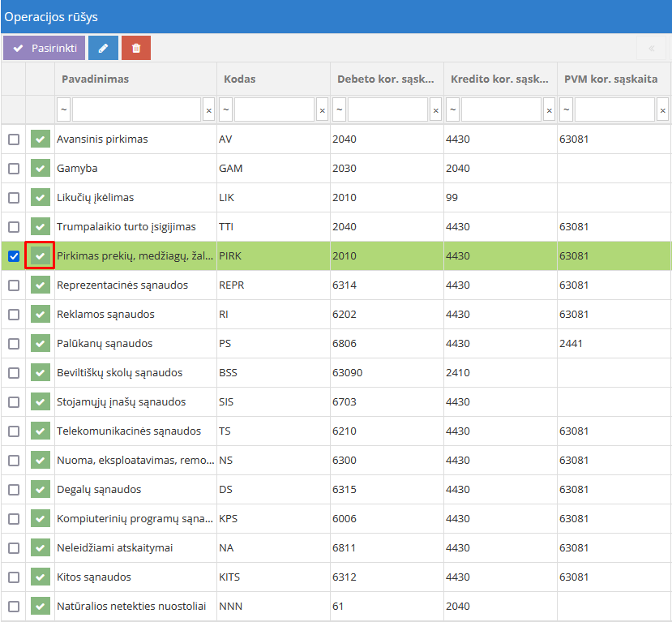
Task: Focus the Kodas filter text field
Action: tap(274, 109)
